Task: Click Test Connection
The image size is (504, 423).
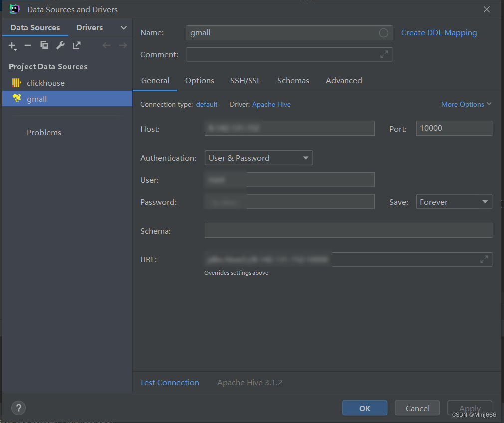Action: pos(169,382)
